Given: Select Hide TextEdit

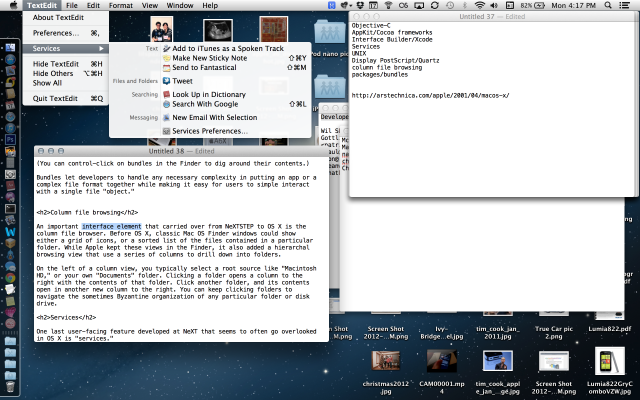Looking at the screenshot, I should tap(66, 64).
